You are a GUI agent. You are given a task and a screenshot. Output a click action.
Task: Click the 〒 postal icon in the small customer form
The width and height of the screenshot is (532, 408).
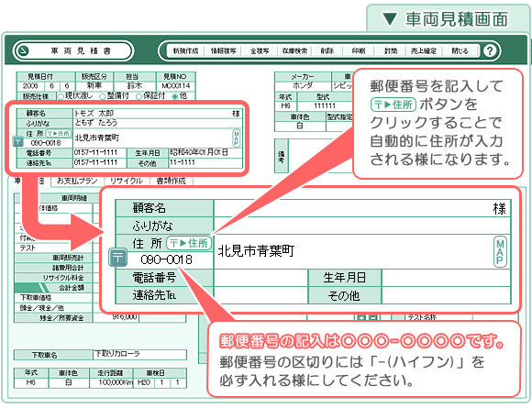[x=17, y=141]
